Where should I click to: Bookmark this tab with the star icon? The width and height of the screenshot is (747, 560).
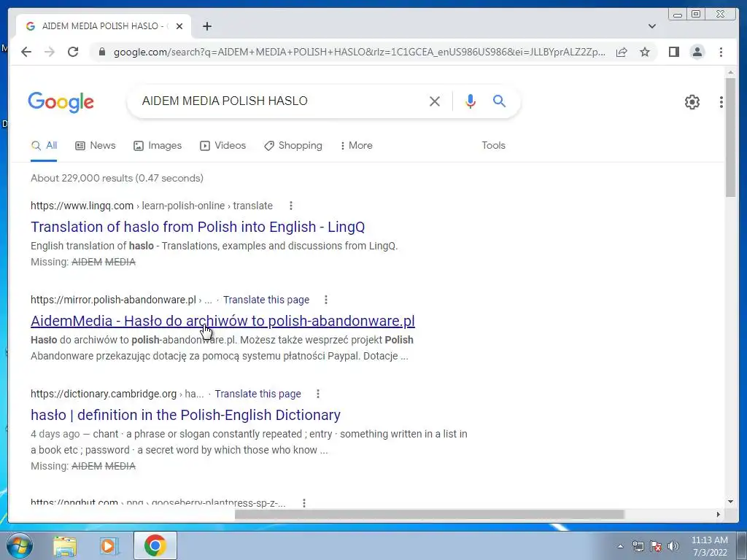645,52
